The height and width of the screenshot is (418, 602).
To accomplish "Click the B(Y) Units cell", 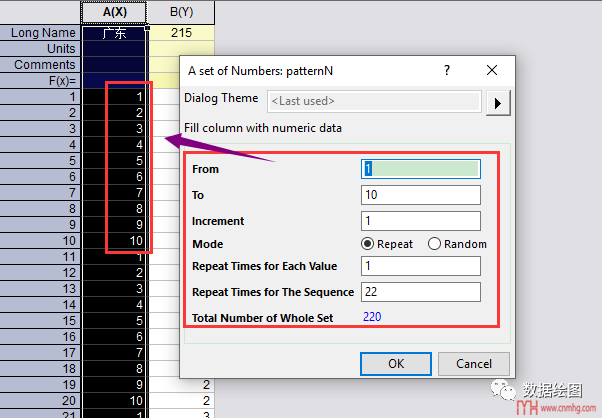I will pos(181,49).
